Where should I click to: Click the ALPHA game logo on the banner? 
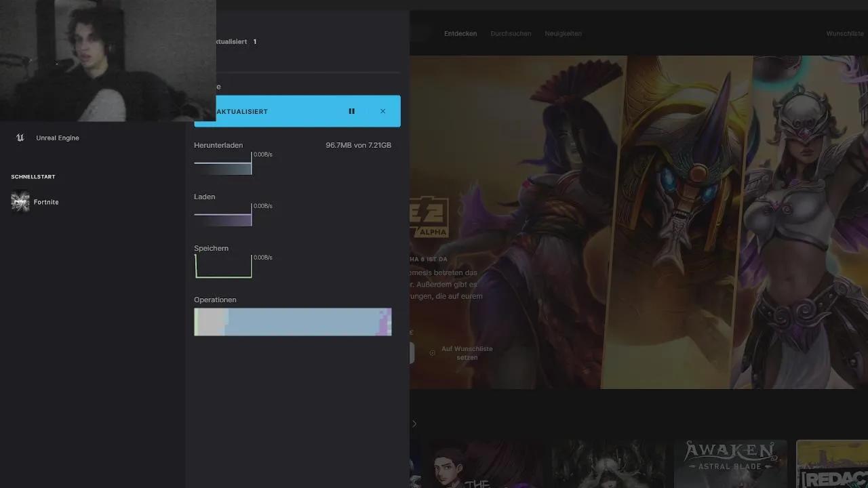[x=429, y=218]
